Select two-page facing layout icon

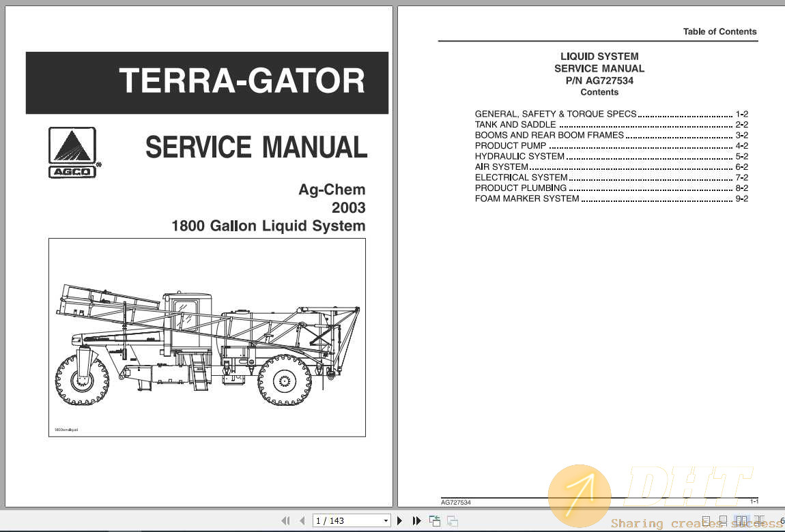741,521
